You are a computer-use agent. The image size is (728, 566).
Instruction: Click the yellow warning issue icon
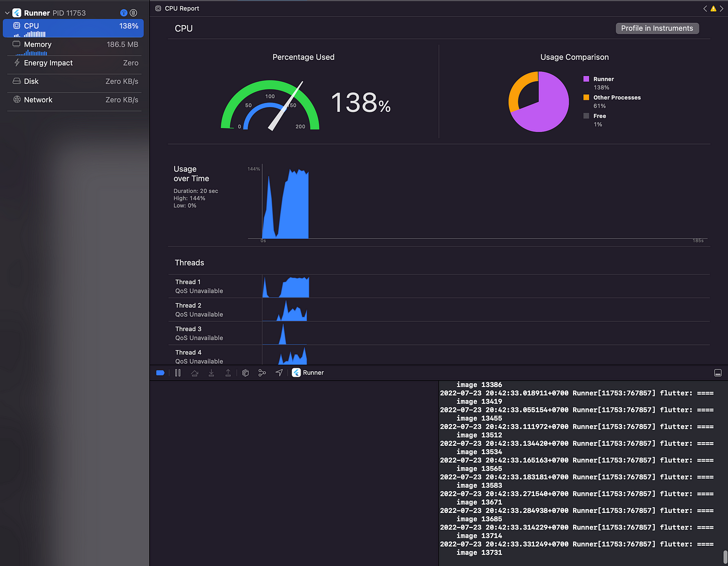713,8
